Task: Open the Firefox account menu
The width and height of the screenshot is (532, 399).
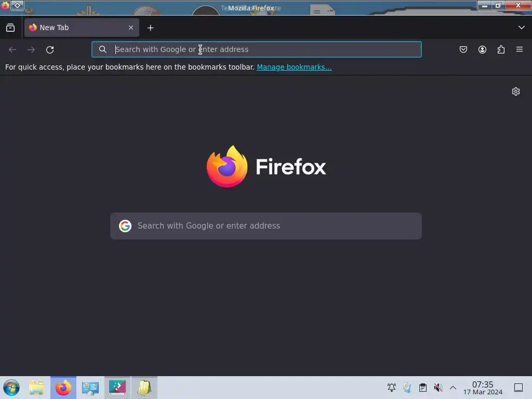Action: coord(482,49)
